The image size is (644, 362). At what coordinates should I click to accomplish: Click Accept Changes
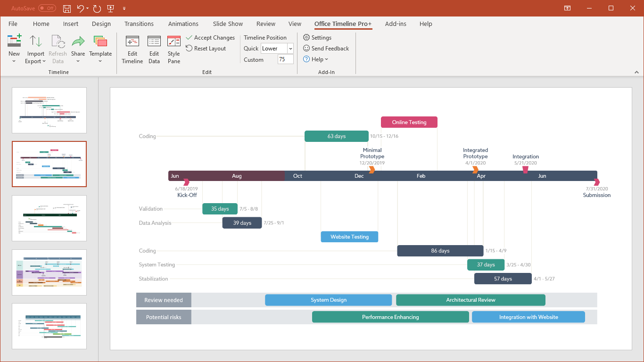(211, 37)
